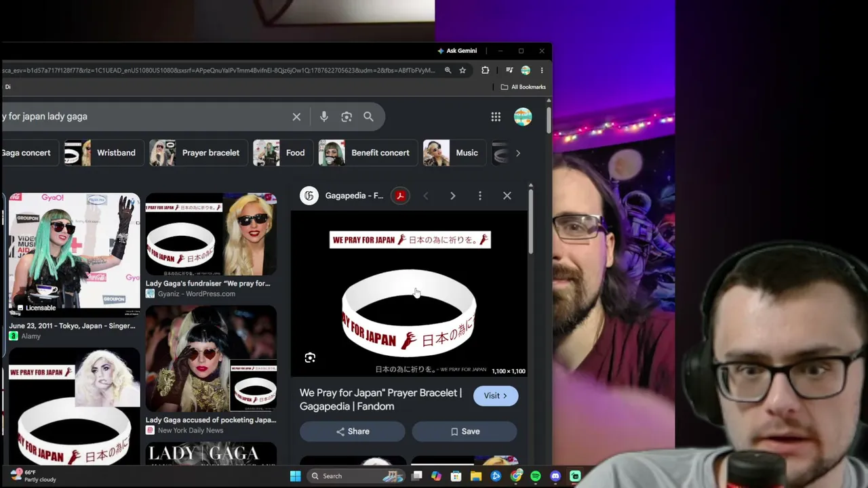Open the LADY GAGA logo image result

point(211,454)
